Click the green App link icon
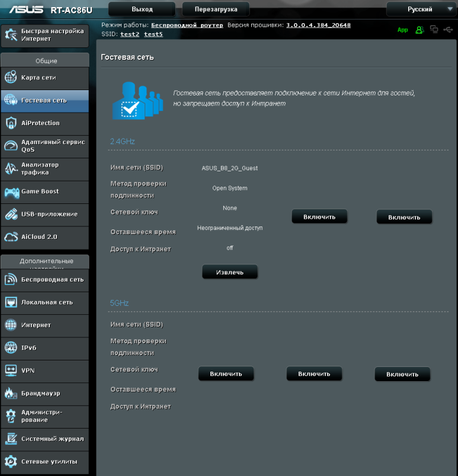The image size is (458, 476). coord(403,30)
